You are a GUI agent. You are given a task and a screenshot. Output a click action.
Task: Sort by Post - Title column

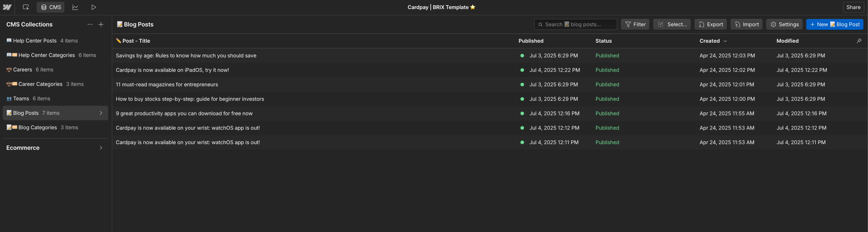coord(133,41)
